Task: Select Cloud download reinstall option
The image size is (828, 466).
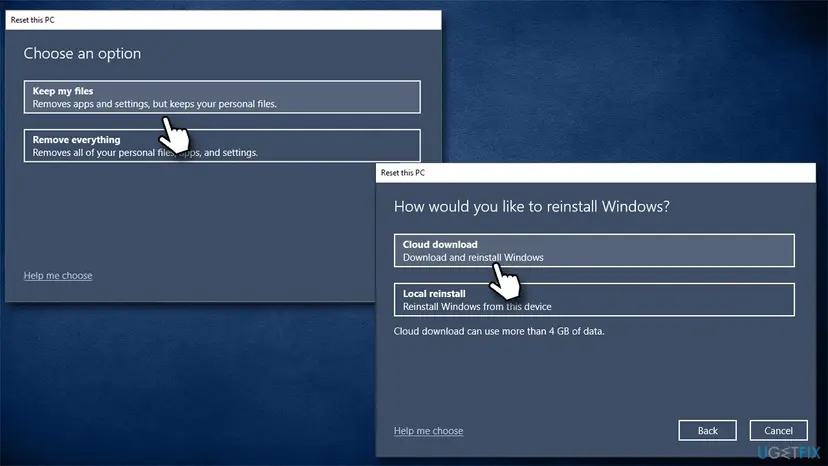Action: [x=594, y=250]
